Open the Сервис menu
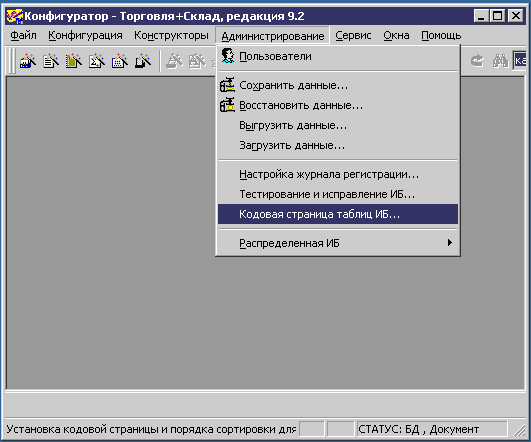The image size is (531, 442). [353, 35]
